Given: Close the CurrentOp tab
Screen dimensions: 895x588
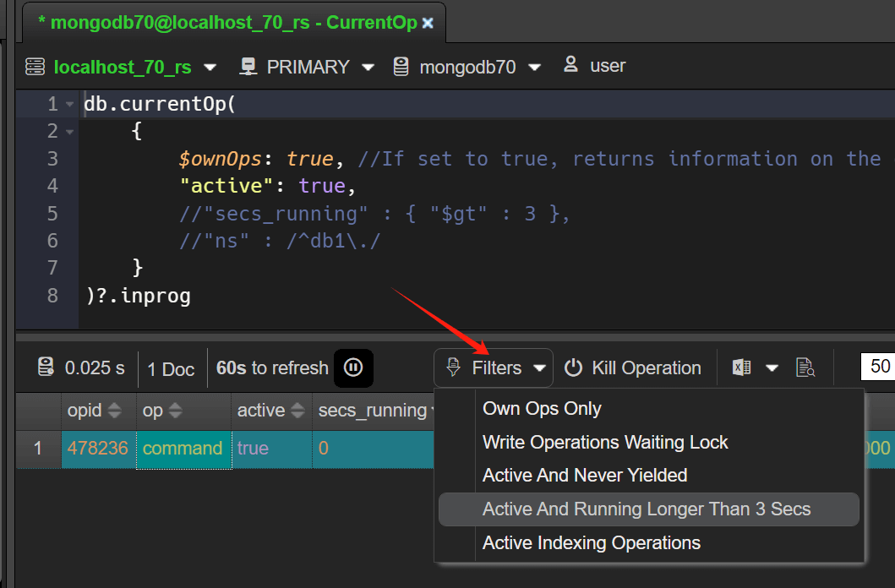Looking at the screenshot, I should click(x=428, y=24).
